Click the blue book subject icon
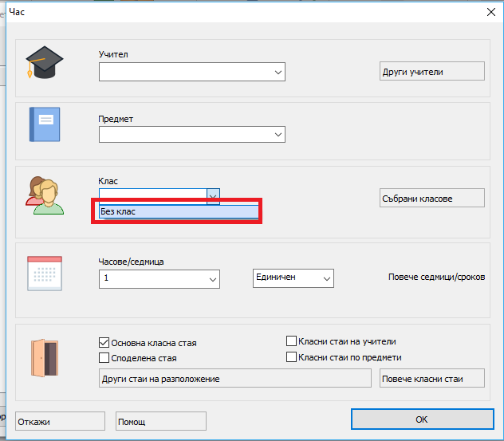504x441 pixels. (44, 124)
